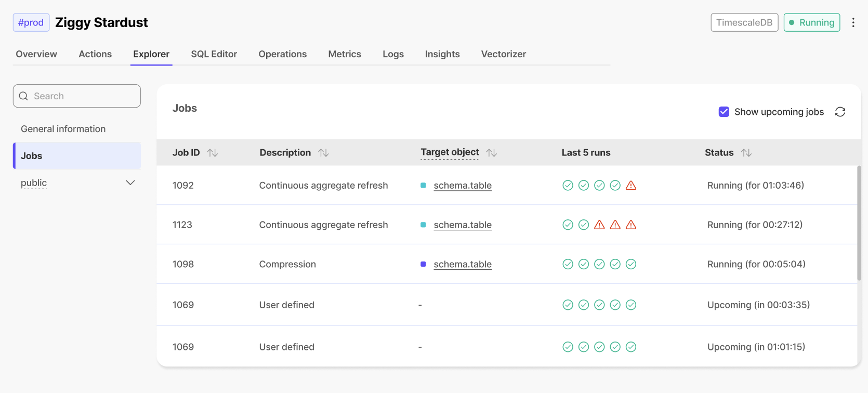
Task: Focus the Search input field
Action: [x=83, y=96]
